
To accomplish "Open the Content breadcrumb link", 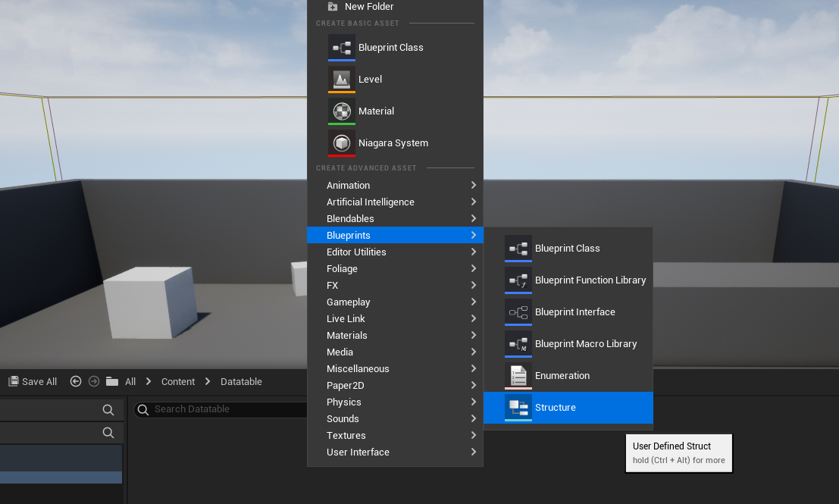I will point(178,381).
